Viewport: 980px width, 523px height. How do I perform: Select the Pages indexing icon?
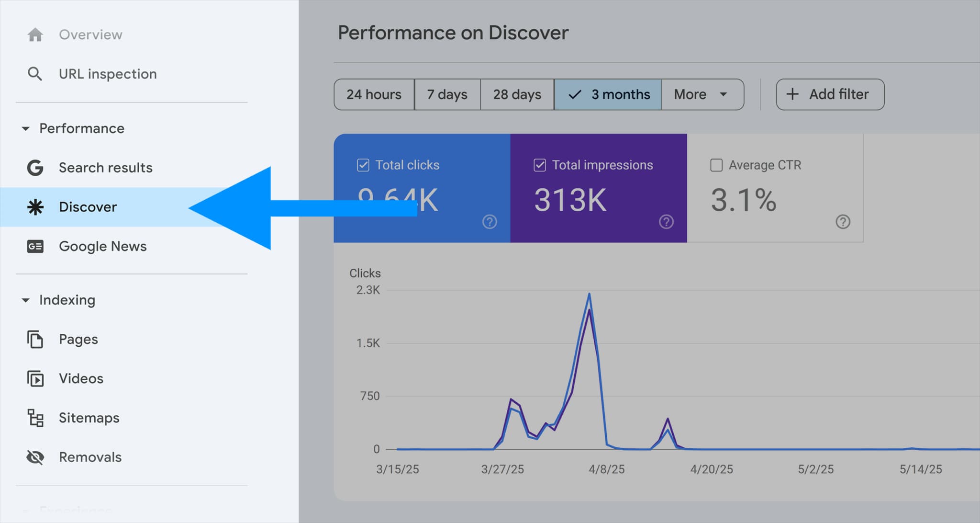pyautogui.click(x=34, y=339)
